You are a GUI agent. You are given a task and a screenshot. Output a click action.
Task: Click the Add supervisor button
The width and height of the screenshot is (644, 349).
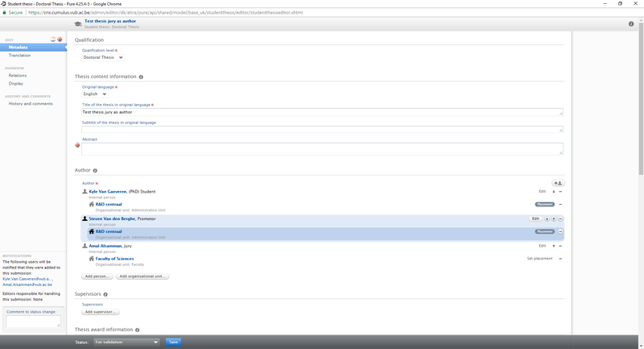coord(101,311)
